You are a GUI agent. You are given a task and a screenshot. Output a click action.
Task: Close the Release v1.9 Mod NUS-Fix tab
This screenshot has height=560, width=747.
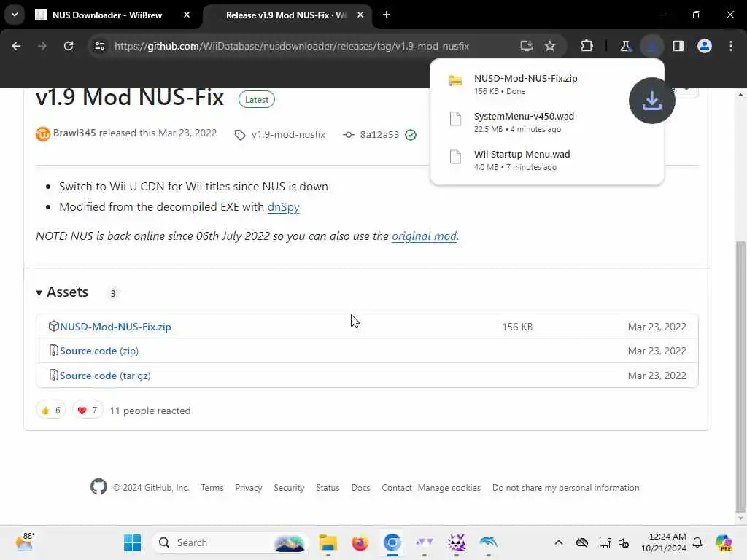tap(360, 15)
